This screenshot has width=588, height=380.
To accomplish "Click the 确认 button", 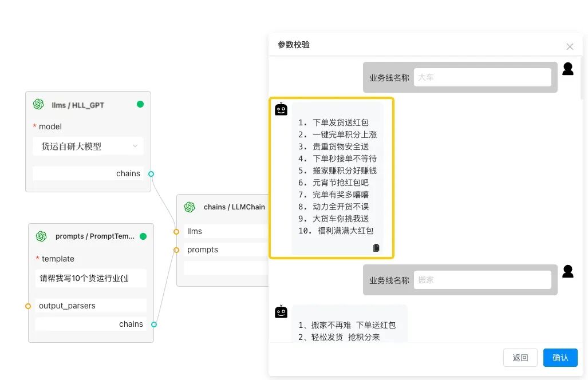I will [x=561, y=358].
